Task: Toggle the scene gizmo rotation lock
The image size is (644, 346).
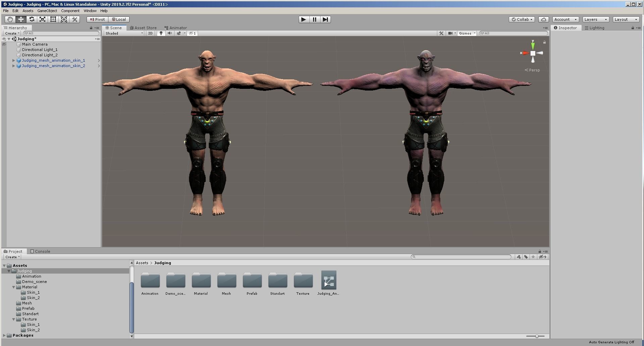Action: 544,42
